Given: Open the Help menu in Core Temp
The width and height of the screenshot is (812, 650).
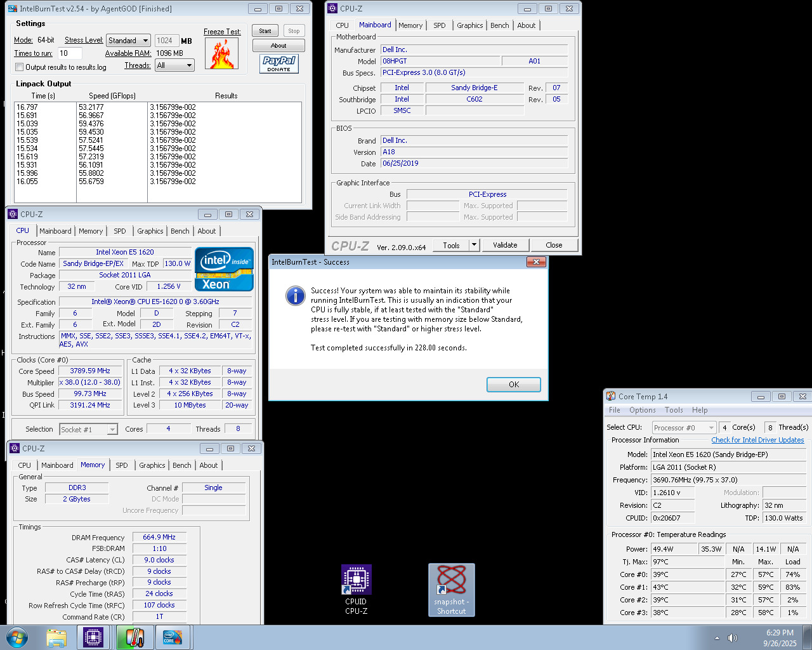Looking at the screenshot, I should (x=700, y=410).
